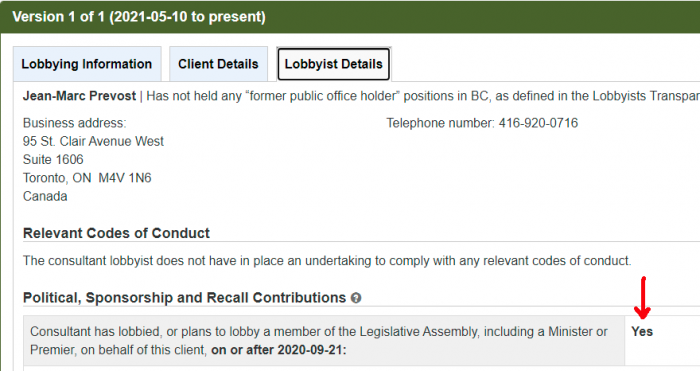
Task: Click the Version 1 of 1 header bar
Action: point(350,17)
